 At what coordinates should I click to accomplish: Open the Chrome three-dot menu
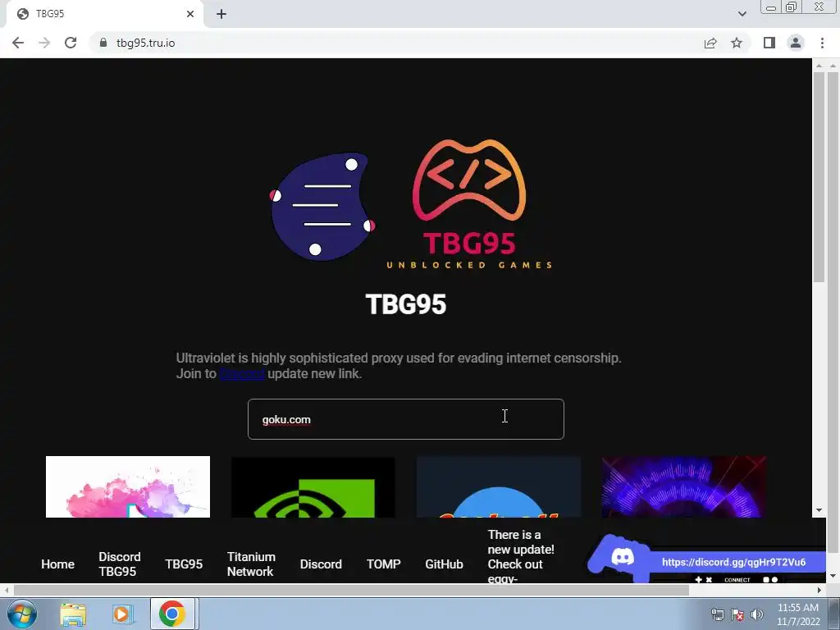point(822,43)
